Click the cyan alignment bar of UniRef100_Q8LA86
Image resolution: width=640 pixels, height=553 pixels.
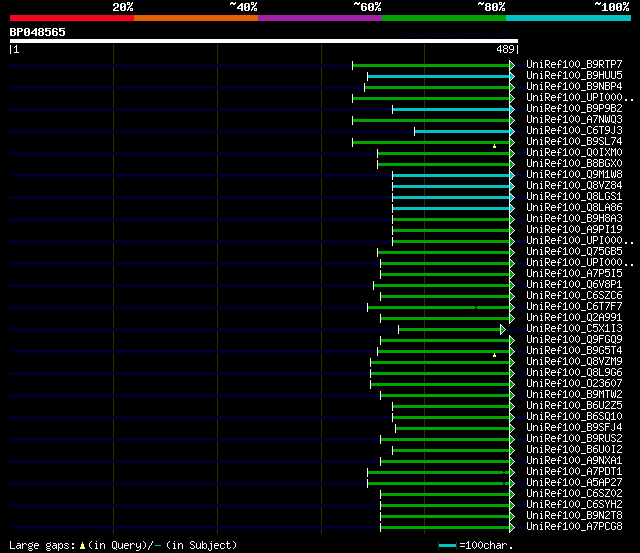click(x=451, y=209)
